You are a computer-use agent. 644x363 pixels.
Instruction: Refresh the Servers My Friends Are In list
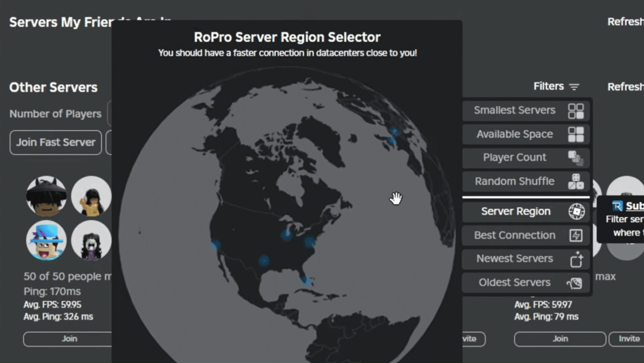(x=625, y=22)
